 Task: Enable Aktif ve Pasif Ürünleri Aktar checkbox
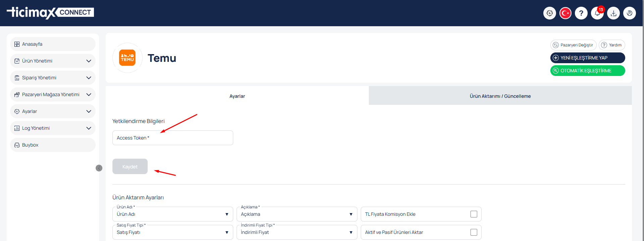[x=474, y=232]
